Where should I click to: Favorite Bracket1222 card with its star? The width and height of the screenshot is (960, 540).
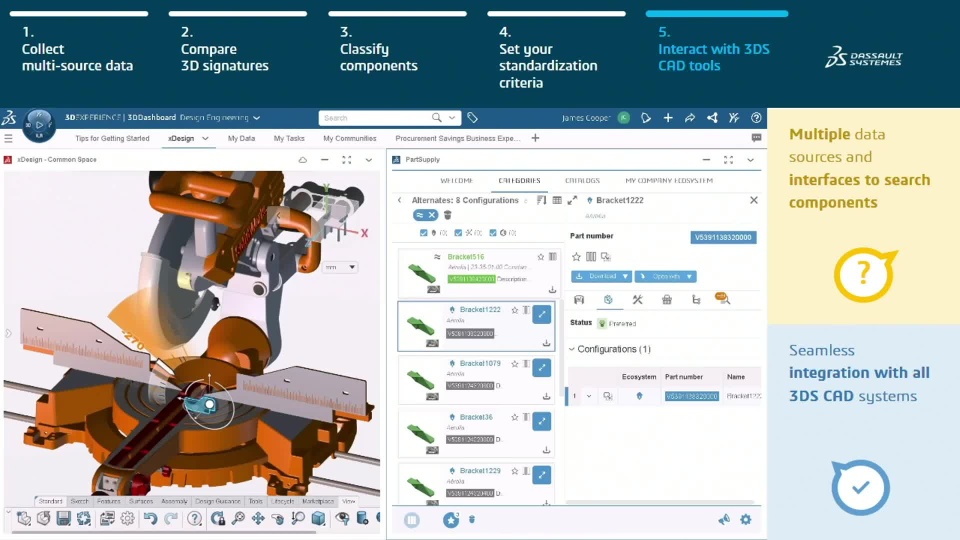pos(514,310)
